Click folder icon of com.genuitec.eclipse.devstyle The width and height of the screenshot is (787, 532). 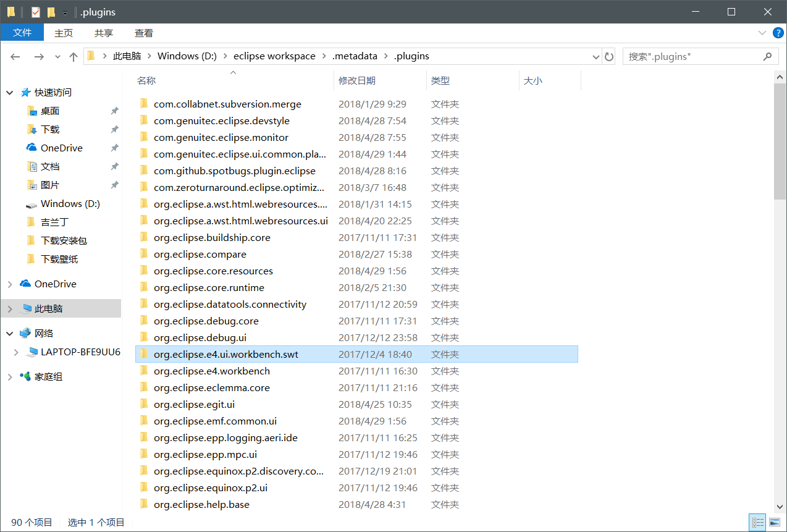coord(144,121)
